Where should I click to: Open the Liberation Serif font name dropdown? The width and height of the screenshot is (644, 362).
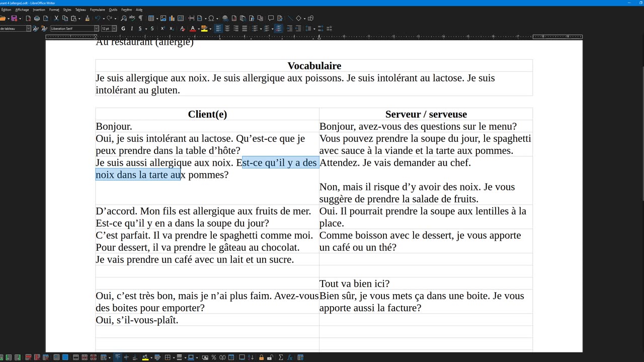[96, 29]
